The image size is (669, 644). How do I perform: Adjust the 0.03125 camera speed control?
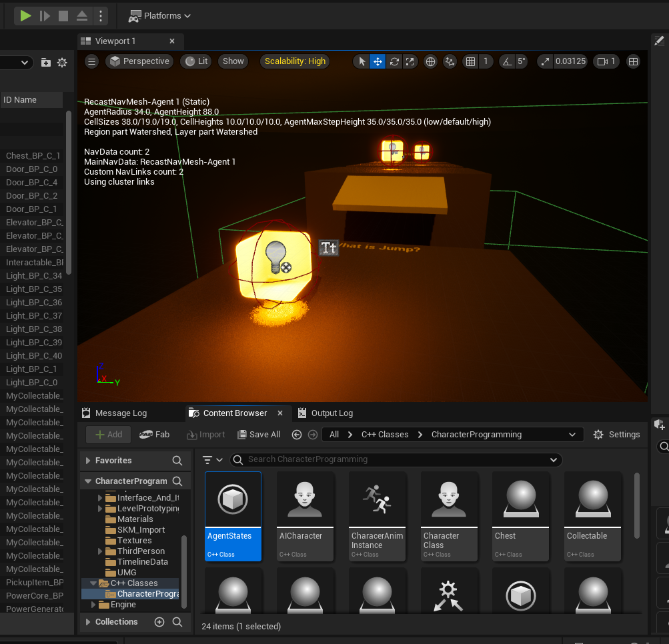click(571, 61)
